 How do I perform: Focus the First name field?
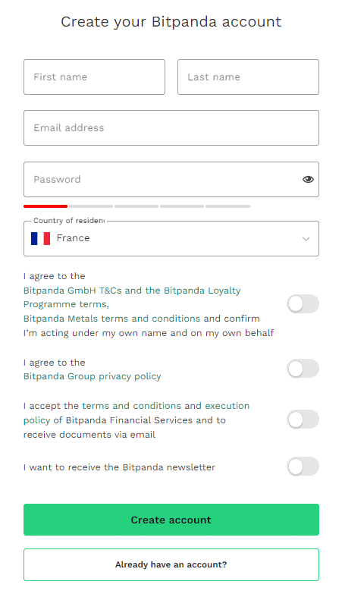coord(94,77)
